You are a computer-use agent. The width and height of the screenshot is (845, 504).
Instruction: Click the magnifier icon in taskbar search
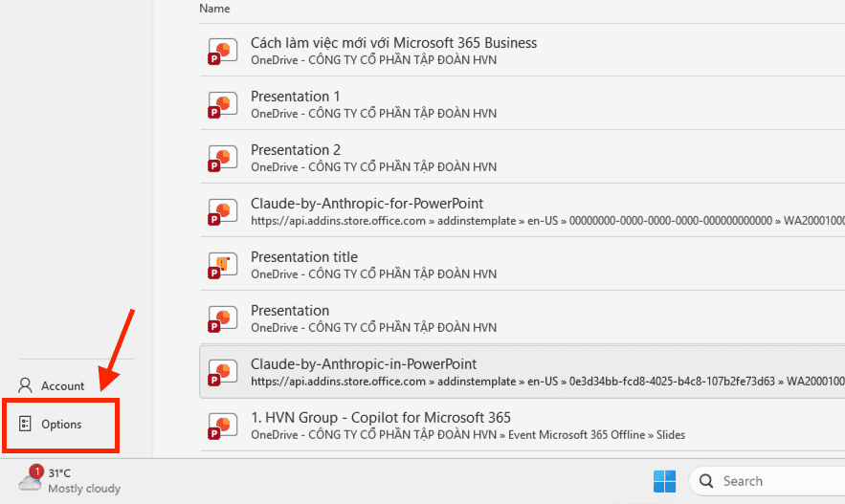[706, 481]
